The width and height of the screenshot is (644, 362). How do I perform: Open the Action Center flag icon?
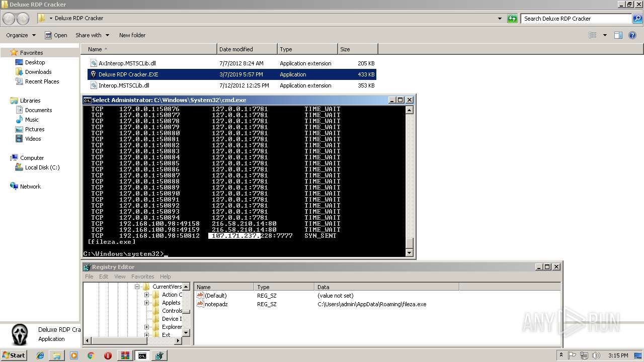point(573,355)
